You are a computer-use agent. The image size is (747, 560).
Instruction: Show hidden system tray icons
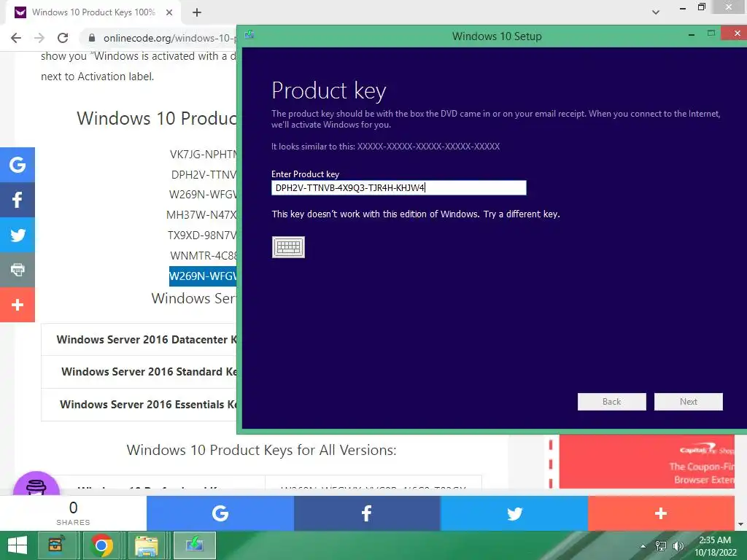coord(643,546)
